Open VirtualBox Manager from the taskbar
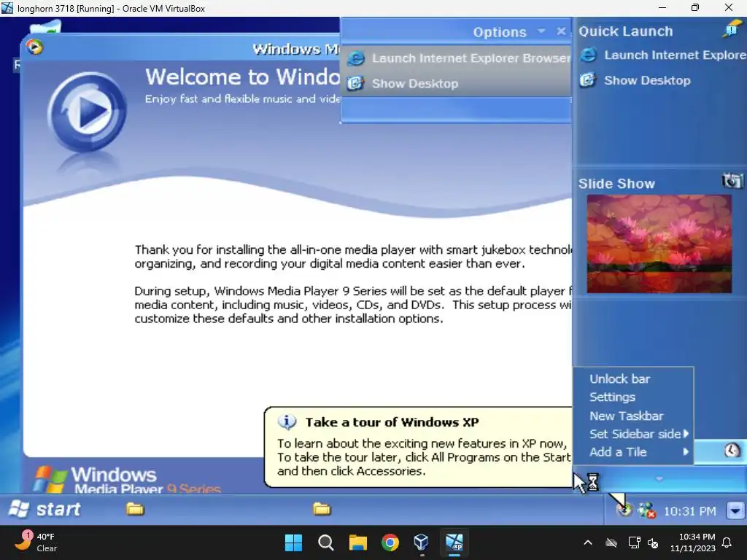The height and width of the screenshot is (560, 747). (422, 542)
